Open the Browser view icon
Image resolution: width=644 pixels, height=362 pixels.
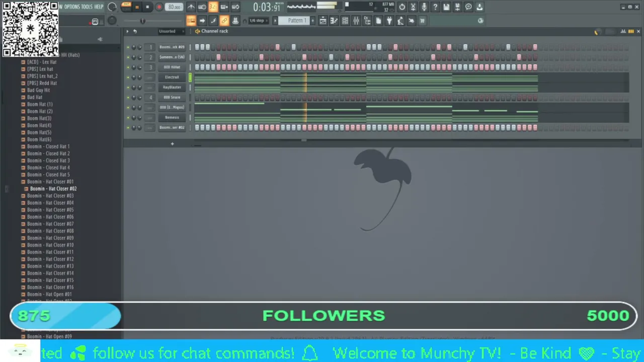367,21
